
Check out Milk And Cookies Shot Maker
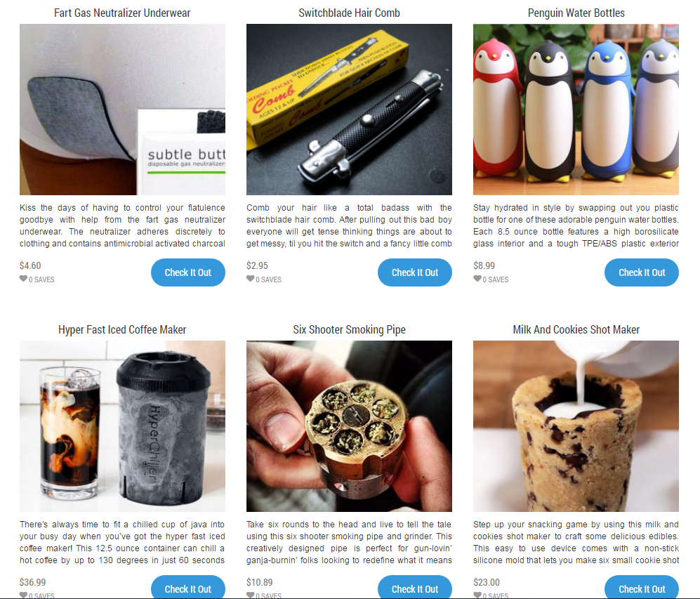point(642,587)
